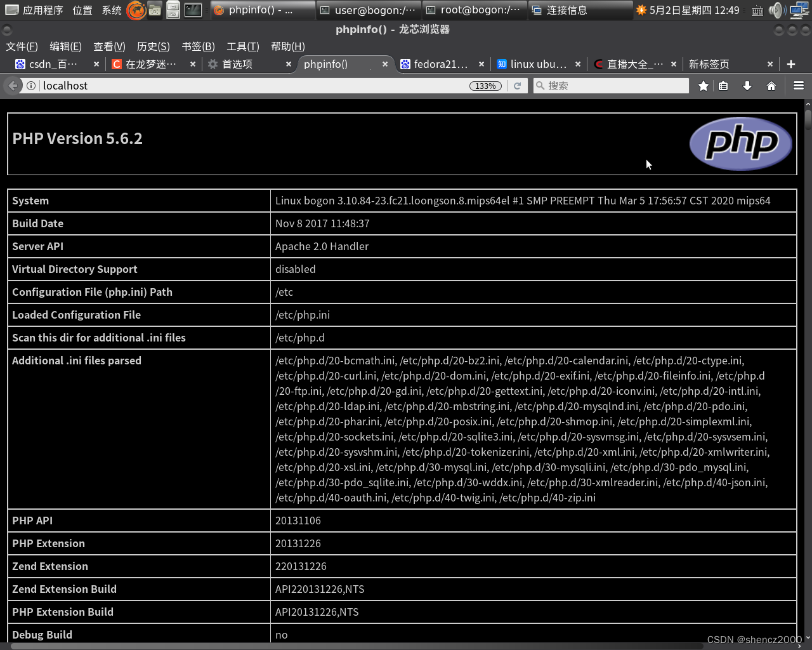
Task: Close the 直播大全 tab
Action: click(674, 64)
